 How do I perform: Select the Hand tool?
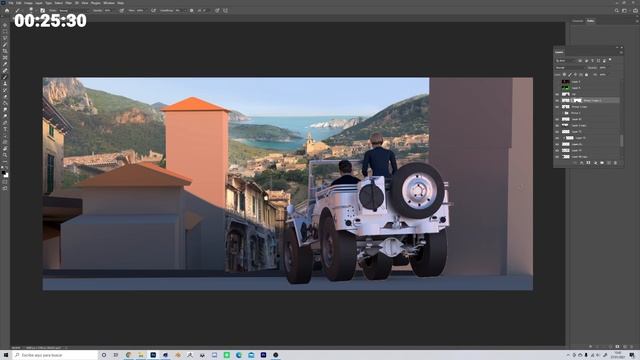click(x=5, y=149)
